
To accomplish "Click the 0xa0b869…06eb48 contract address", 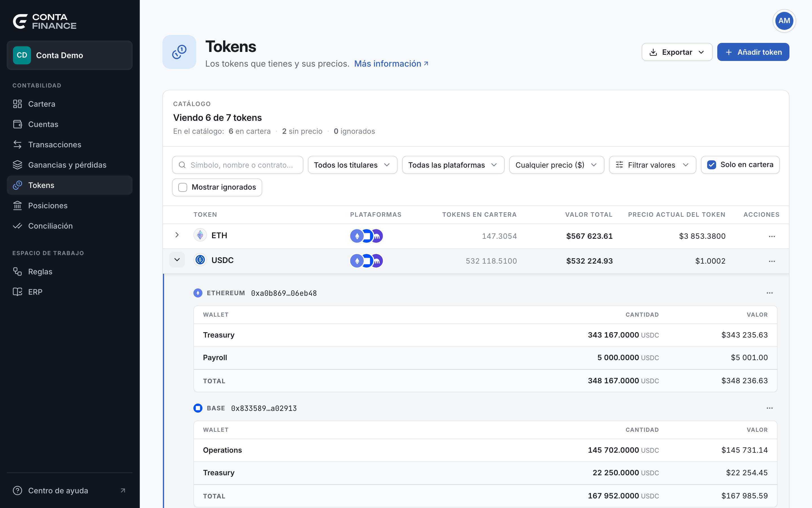I will point(284,293).
